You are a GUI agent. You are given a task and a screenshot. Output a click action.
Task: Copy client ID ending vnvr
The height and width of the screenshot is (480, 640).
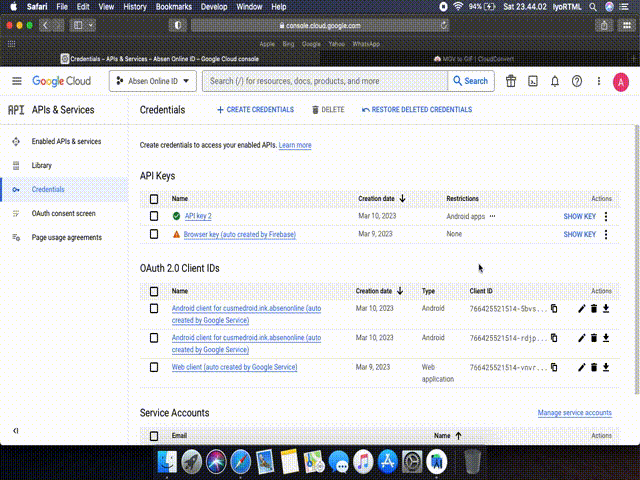tap(554, 367)
